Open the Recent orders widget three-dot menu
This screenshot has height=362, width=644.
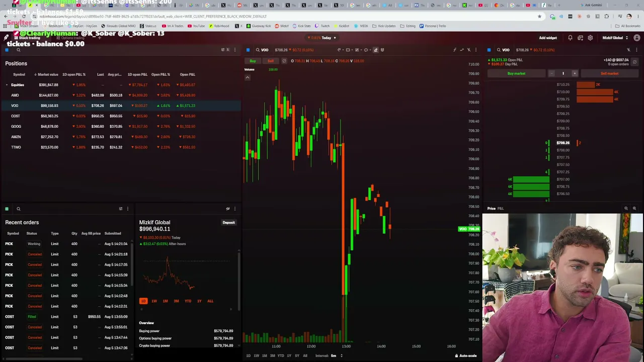point(127,209)
